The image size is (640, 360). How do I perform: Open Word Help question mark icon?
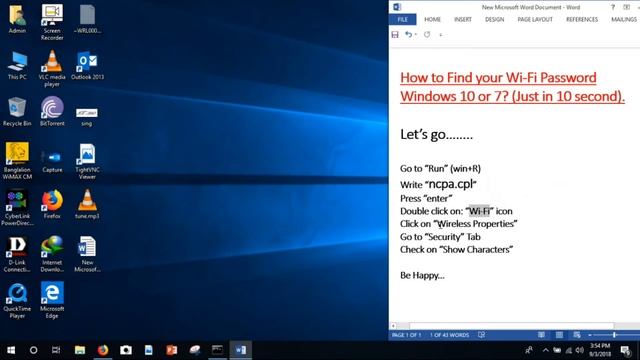(613, 7)
